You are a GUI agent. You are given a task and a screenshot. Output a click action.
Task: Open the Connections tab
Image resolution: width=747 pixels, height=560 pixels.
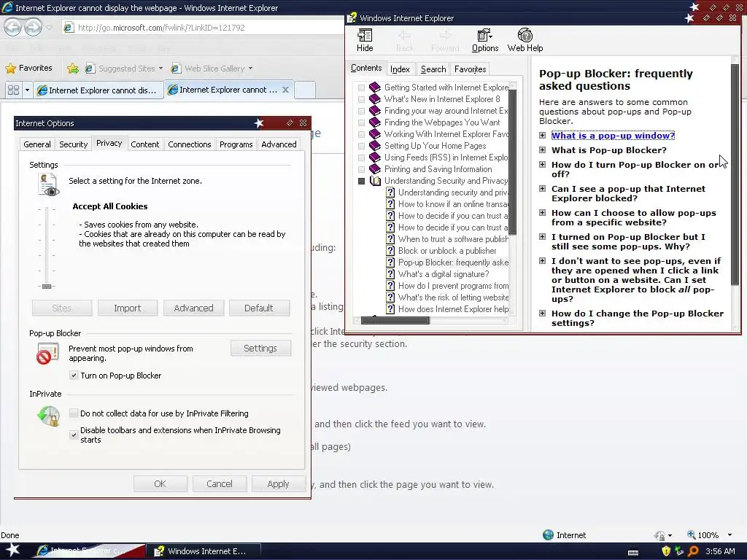(x=189, y=144)
